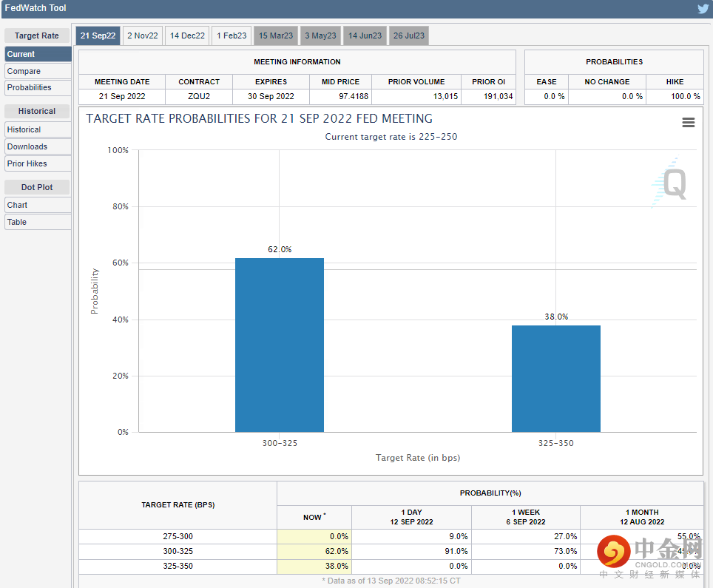Open the 3 May23 meeting tab

(x=320, y=36)
